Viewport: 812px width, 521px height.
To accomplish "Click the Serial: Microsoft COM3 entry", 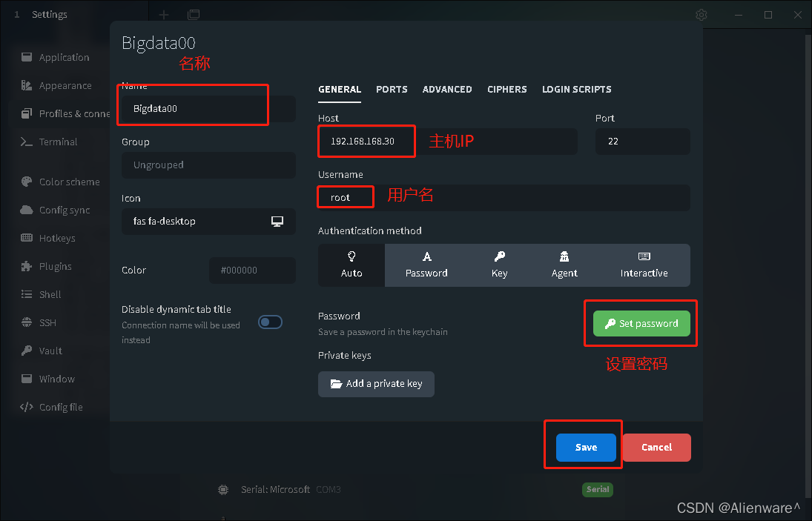I will (291, 489).
